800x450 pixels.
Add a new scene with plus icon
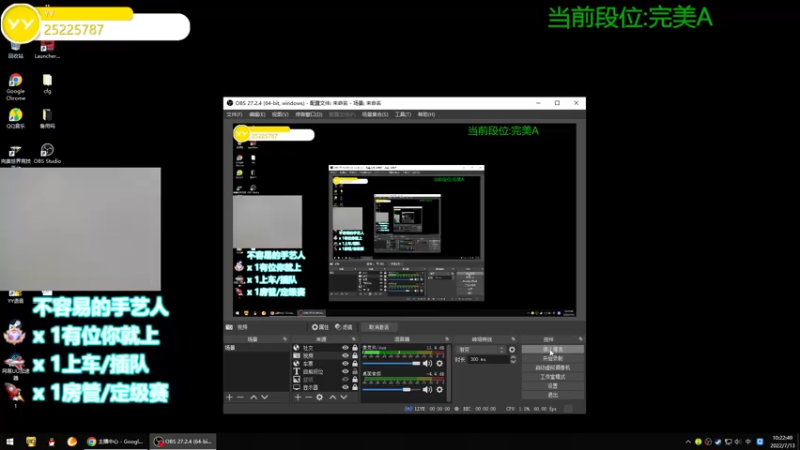click(x=230, y=397)
